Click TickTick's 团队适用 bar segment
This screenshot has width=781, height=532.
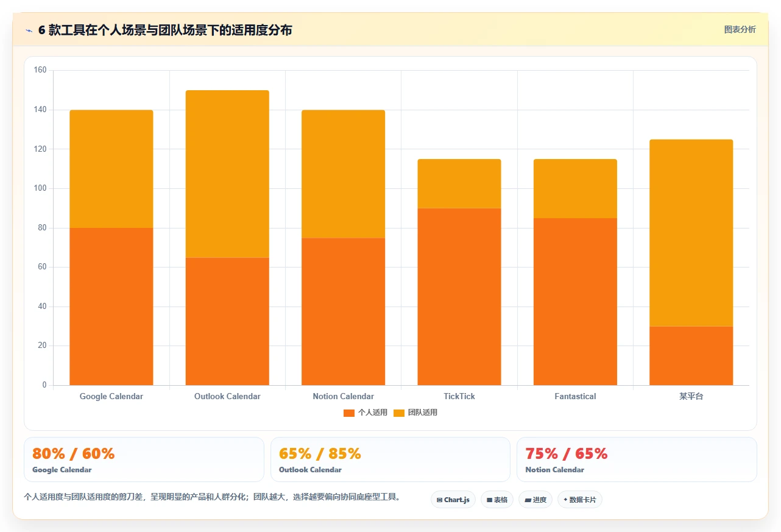tap(459, 183)
